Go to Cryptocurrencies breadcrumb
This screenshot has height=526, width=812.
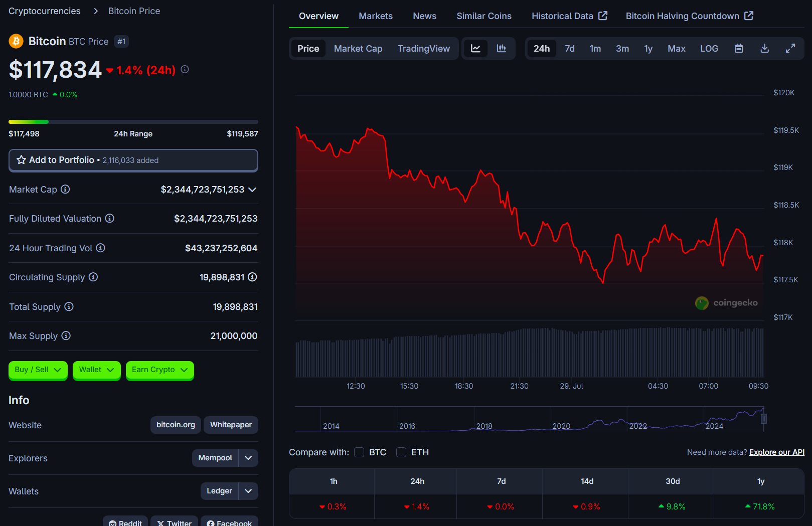[x=45, y=11]
